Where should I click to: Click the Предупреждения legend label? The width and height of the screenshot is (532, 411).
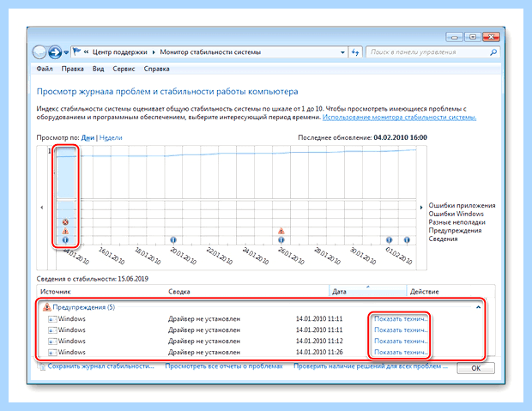click(455, 231)
